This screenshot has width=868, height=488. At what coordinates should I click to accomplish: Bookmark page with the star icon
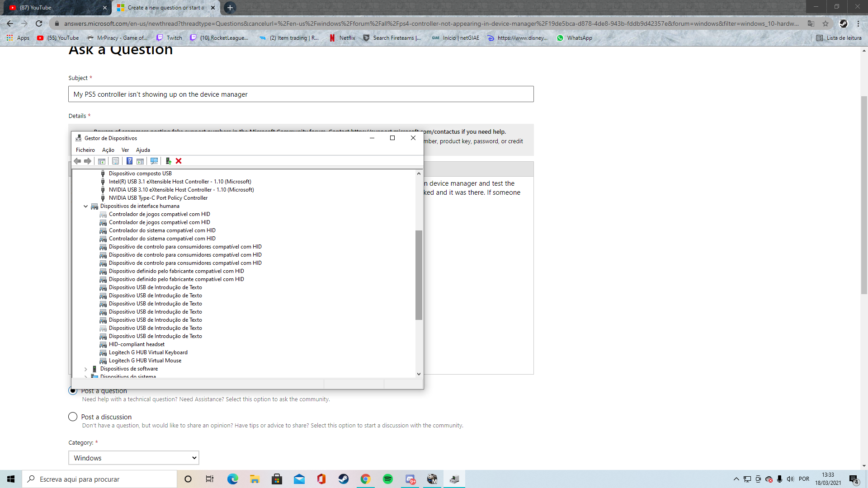click(826, 23)
